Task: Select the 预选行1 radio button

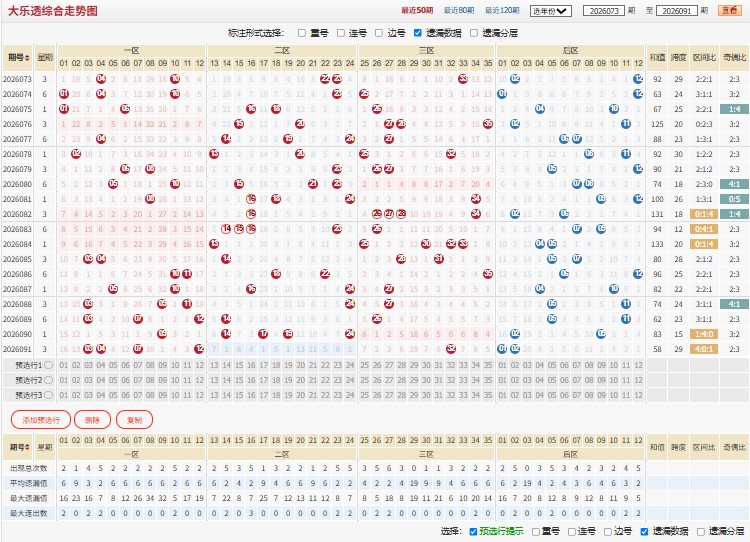Action: click(x=48, y=365)
